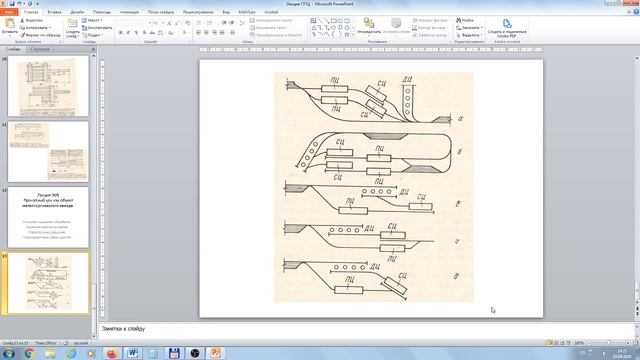This screenshot has height=360, width=640.
Task: Toggle underline formatting
Action: click(136, 33)
